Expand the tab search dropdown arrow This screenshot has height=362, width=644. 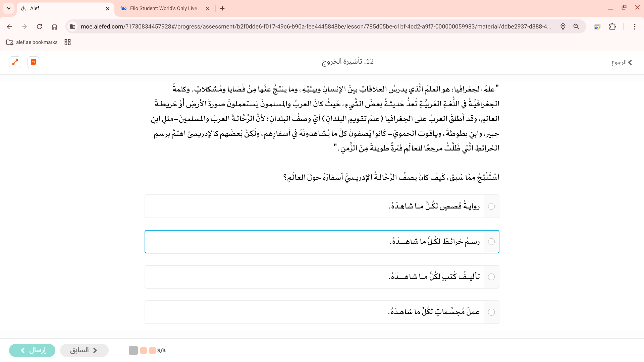(x=8, y=8)
